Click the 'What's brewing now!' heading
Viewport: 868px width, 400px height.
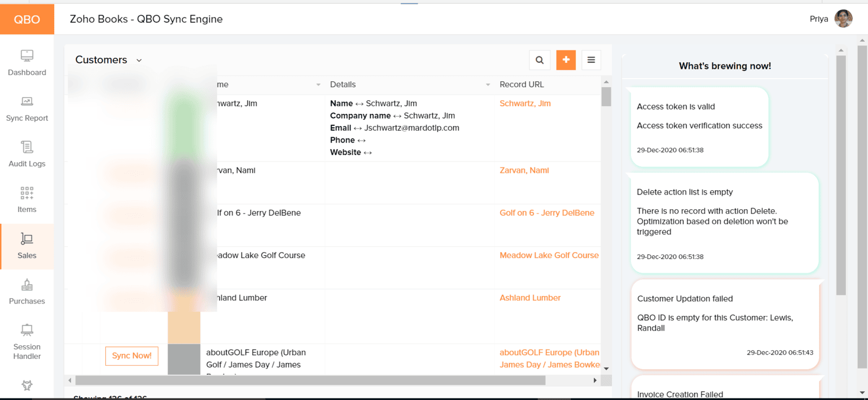pos(725,66)
